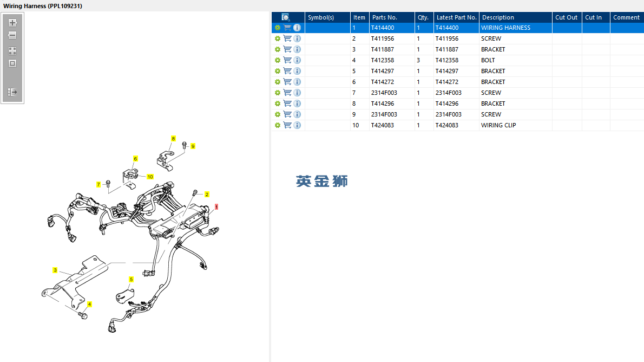
Task: Click the single-square fit view icon
Action: [12, 64]
